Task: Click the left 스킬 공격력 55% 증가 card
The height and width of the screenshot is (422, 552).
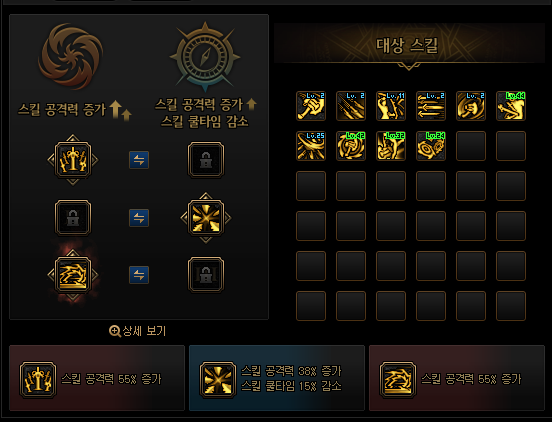Action: pyautogui.click(x=97, y=378)
